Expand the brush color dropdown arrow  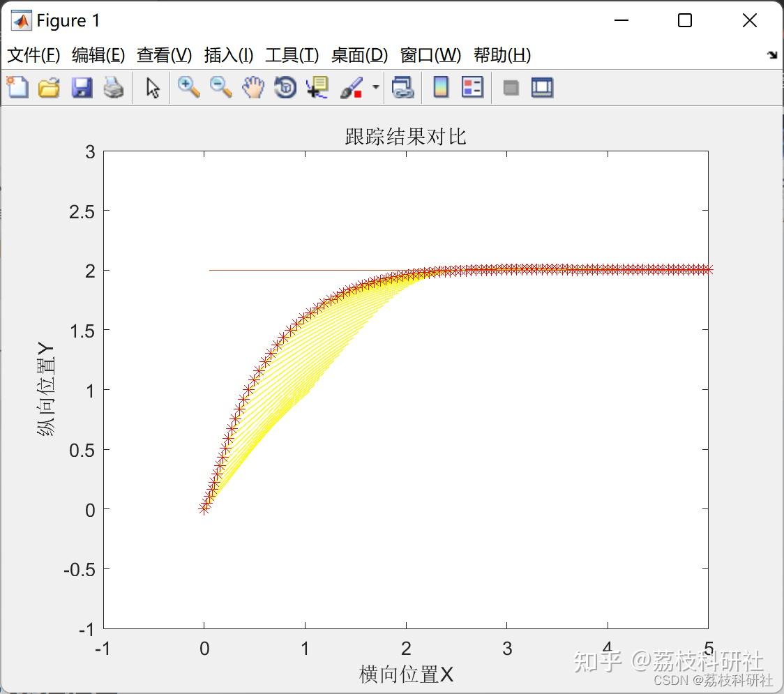point(375,87)
